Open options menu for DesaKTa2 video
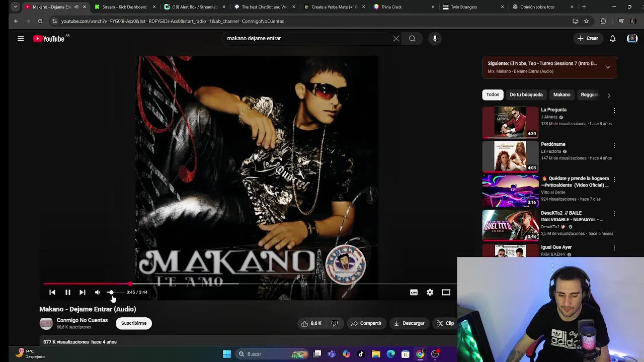Screen dimensions: 644x362 coord(614,214)
